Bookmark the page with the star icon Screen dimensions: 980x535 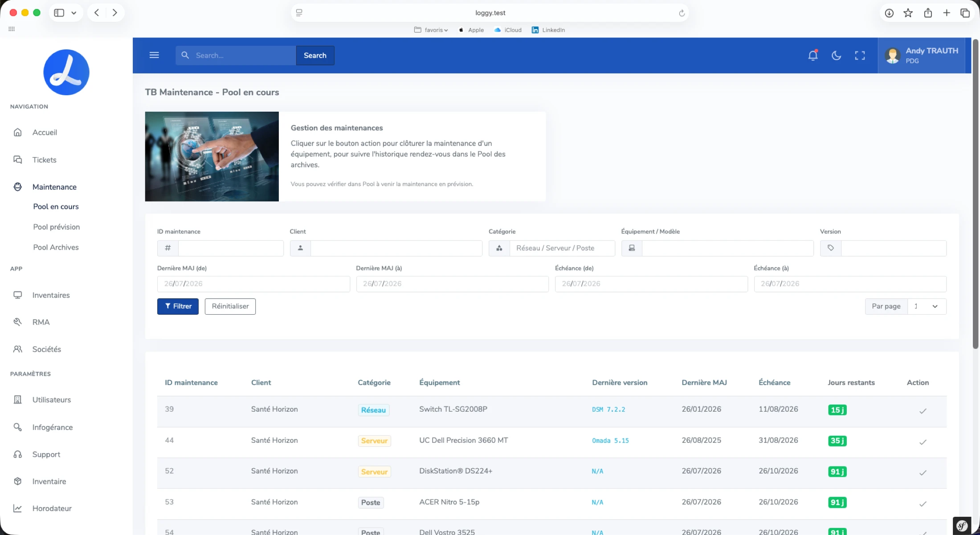[908, 13]
